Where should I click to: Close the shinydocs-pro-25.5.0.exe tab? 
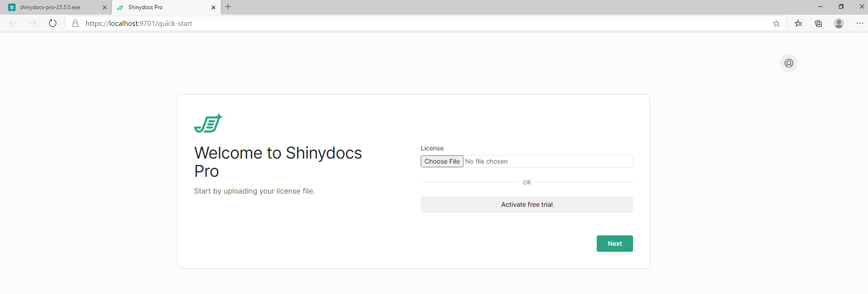point(105,7)
